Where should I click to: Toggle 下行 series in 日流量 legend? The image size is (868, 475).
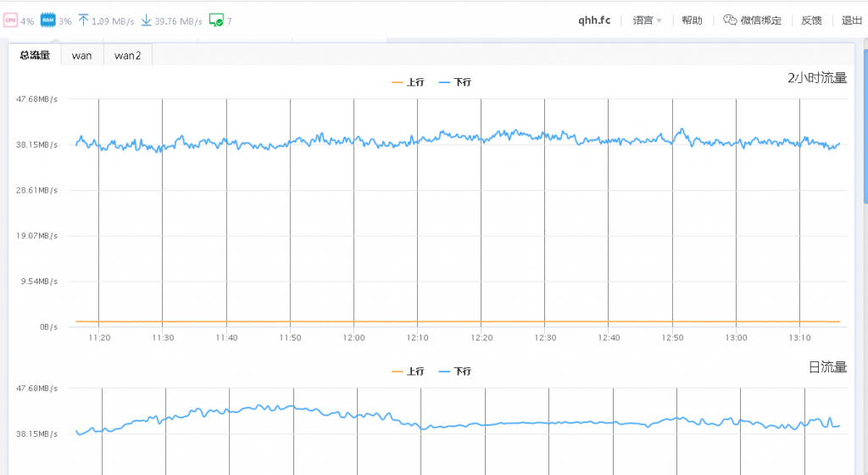point(455,372)
